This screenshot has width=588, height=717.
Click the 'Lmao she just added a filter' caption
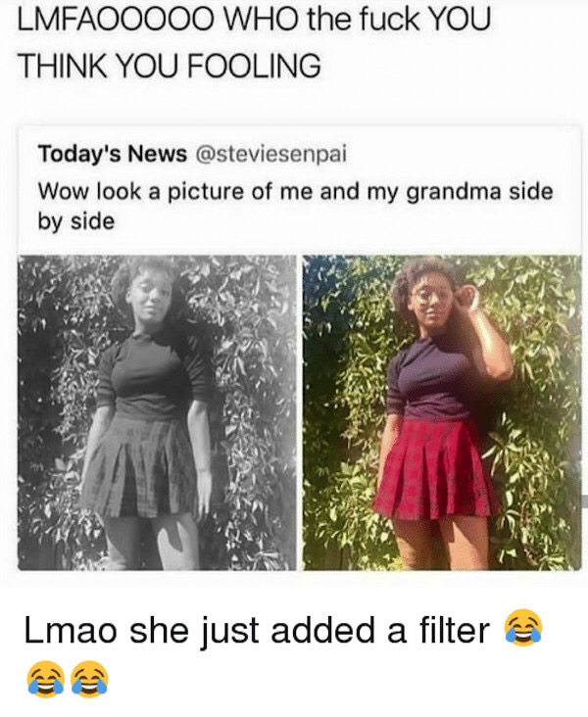[257, 630]
